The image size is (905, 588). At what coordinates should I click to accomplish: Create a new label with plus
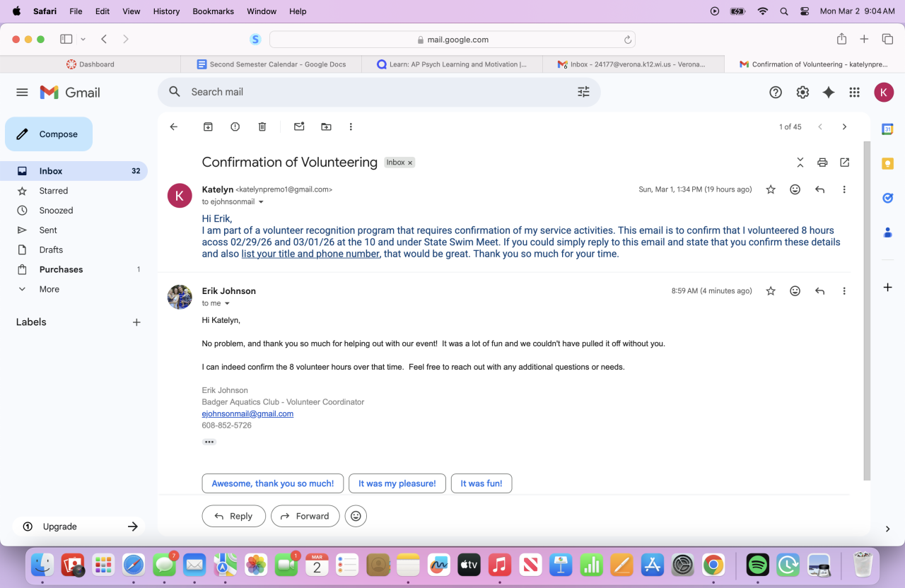[x=136, y=322]
